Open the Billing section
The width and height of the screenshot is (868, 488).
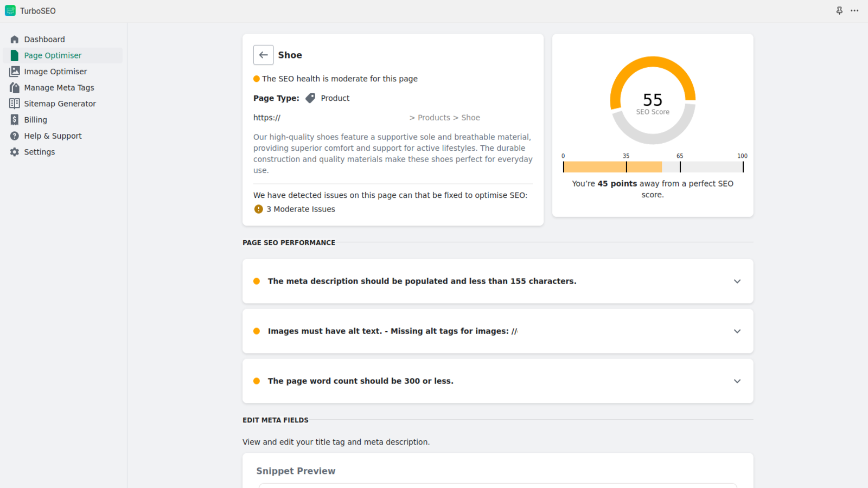point(35,119)
